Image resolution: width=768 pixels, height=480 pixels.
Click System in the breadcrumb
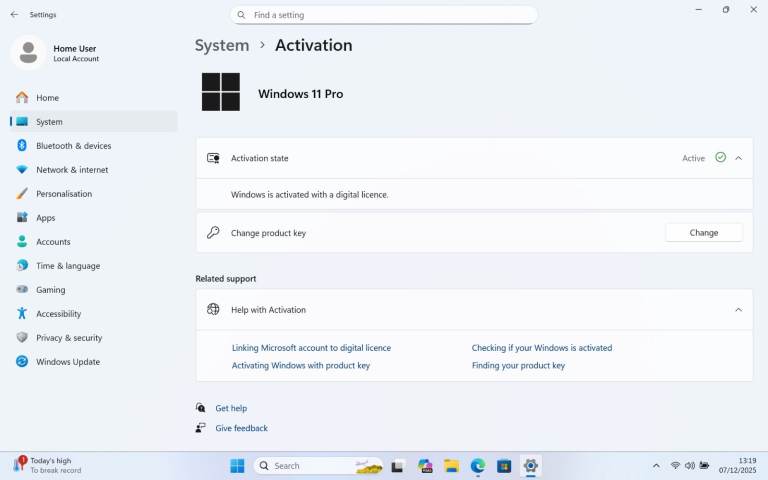click(x=222, y=45)
